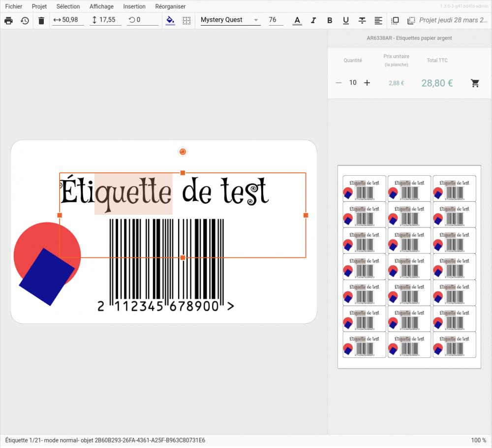Open the Affichage menu
The width and height of the screenshot is (492, 448).
coord(101,6)
